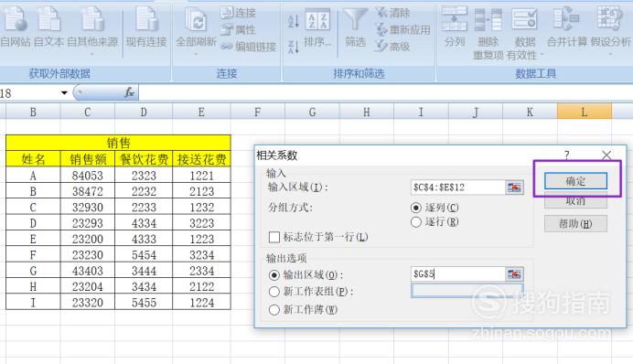Select group by rows (逐行) radio
633x364 pixels.
(416, 222)
